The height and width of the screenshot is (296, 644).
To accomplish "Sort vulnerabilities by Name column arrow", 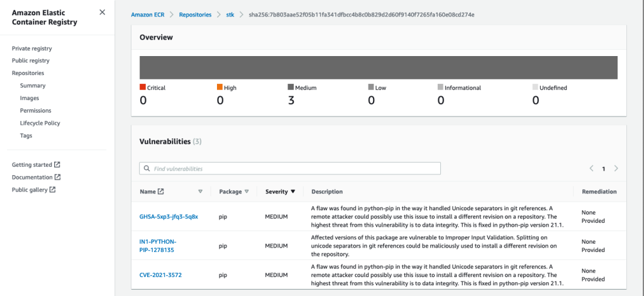I will (x=201, y=191).
